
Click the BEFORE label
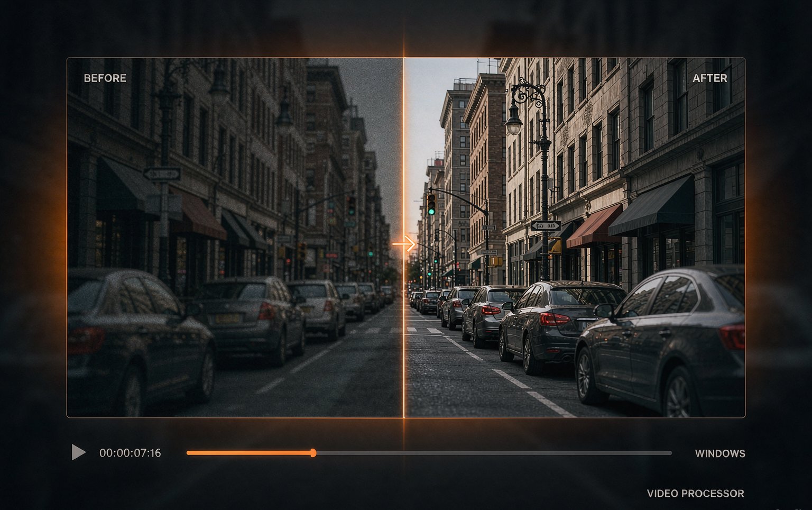click(105, 78)
